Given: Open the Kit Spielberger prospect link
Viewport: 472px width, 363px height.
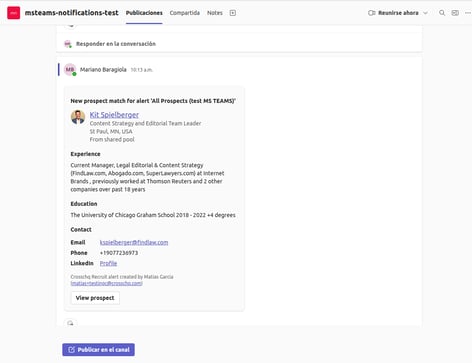Looking at the screenshot, I should tap(114, 115).
